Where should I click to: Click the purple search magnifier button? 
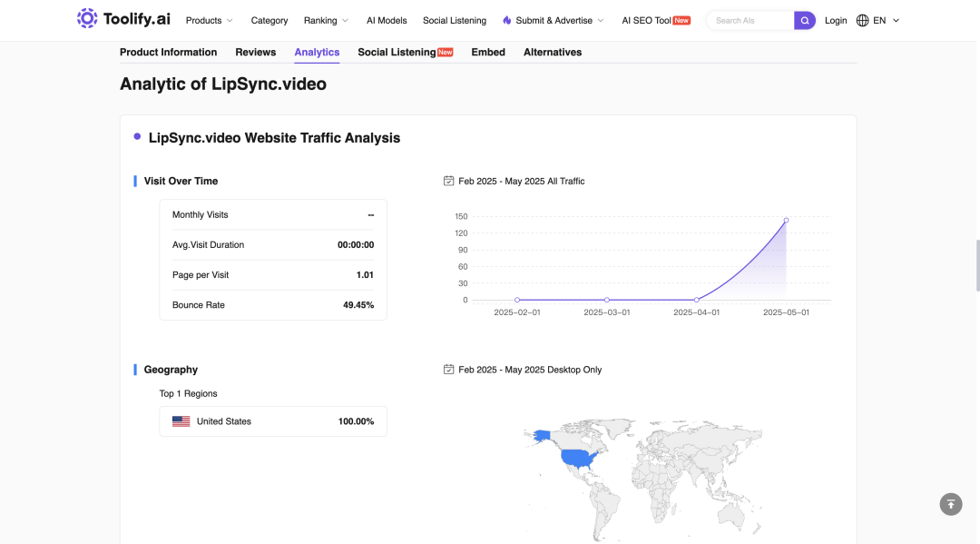pyautogui.click(x=804, y=21)
